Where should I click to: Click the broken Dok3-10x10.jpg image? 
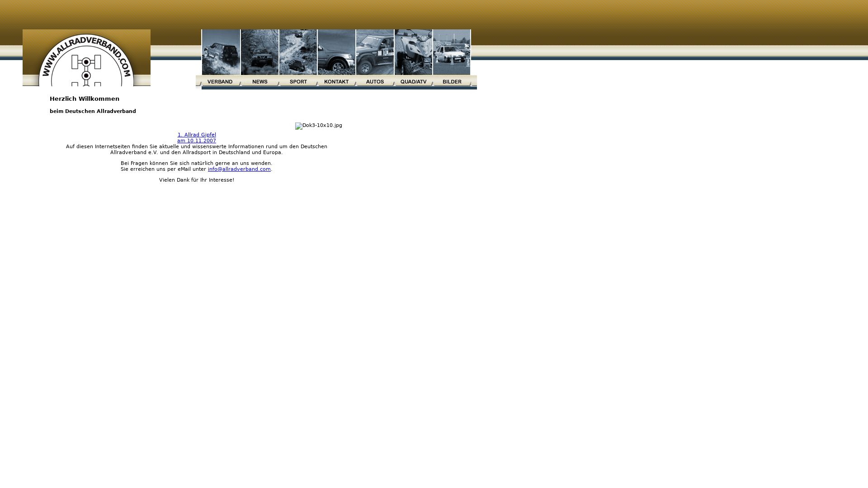[318, 126]
